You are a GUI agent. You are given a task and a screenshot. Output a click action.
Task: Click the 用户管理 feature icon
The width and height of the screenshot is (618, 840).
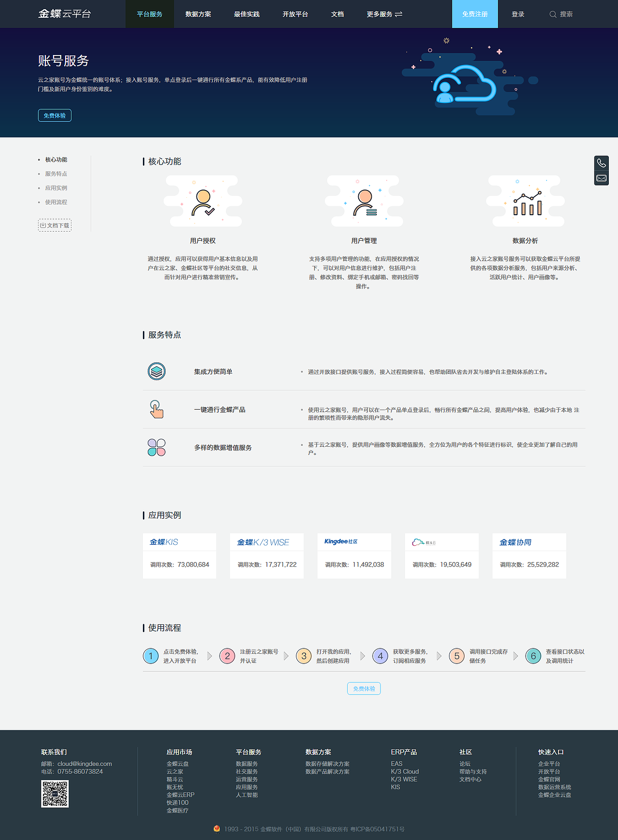[364, 201]
